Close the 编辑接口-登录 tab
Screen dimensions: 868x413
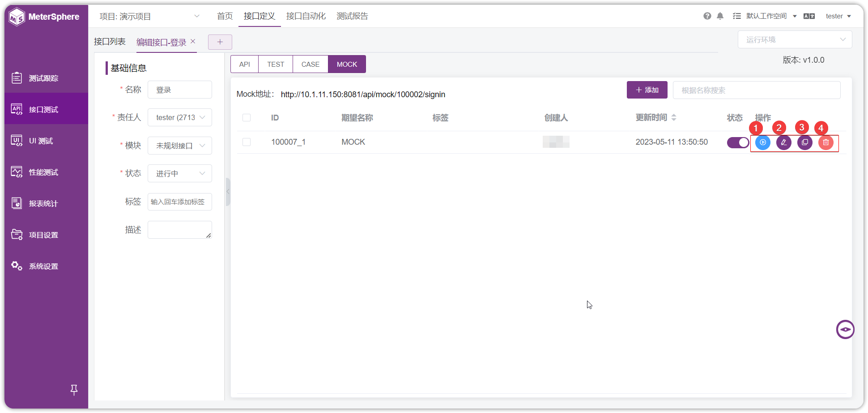pos(193,41)
